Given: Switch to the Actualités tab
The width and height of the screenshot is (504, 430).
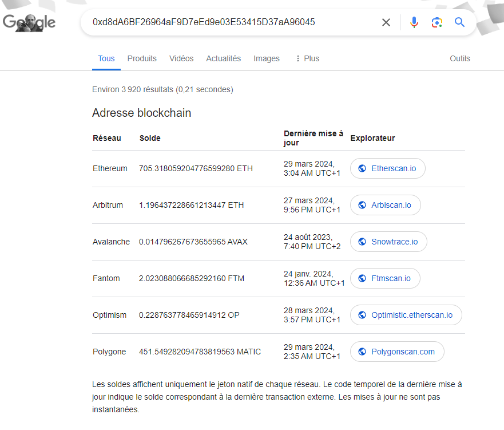Looking at the screenshot, I should tap(223, 58).
